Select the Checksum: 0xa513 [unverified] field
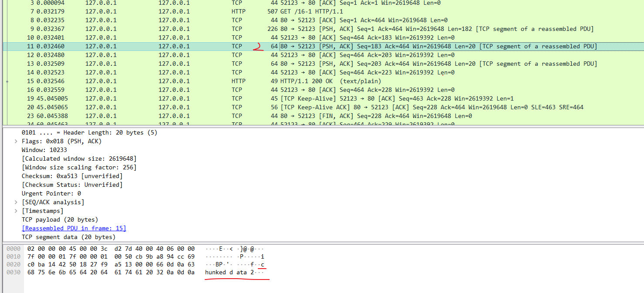Image resolution: width=644 pixels, height=293 pixels. click(x=72, y=176)
